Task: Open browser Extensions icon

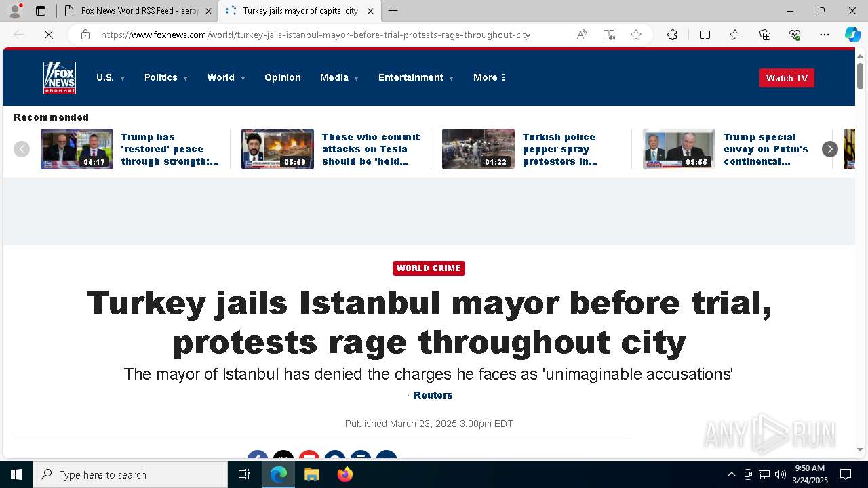Action: click(672, 35)
